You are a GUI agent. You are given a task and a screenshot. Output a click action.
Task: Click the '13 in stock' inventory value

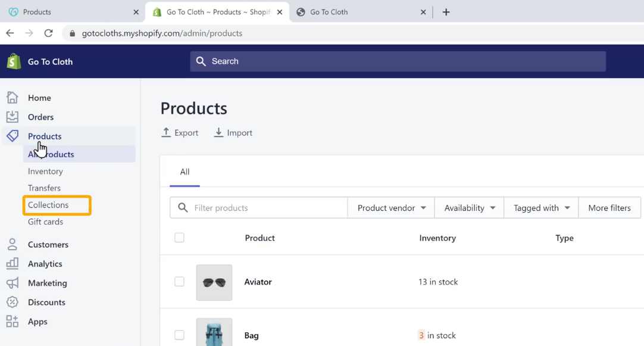pos(438,282)
